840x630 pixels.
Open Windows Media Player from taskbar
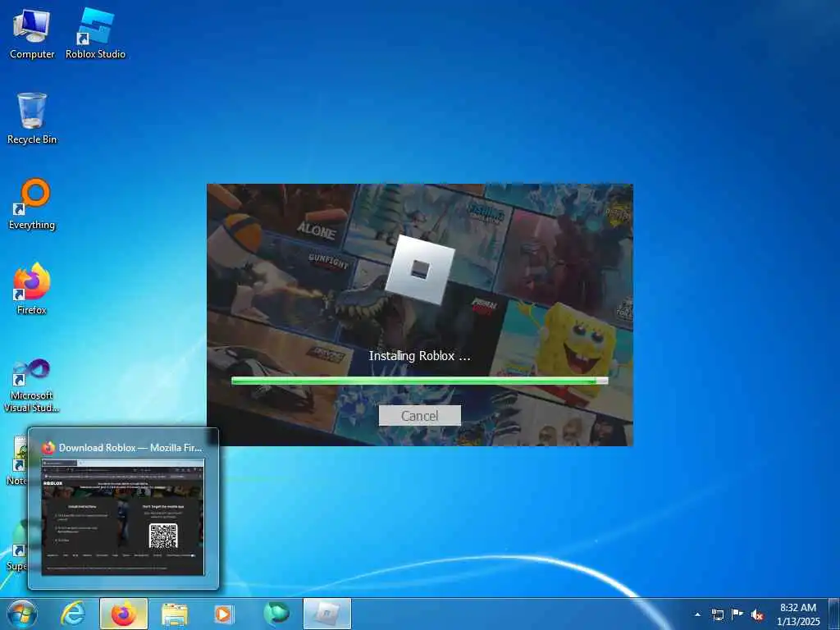click(224, 614)
